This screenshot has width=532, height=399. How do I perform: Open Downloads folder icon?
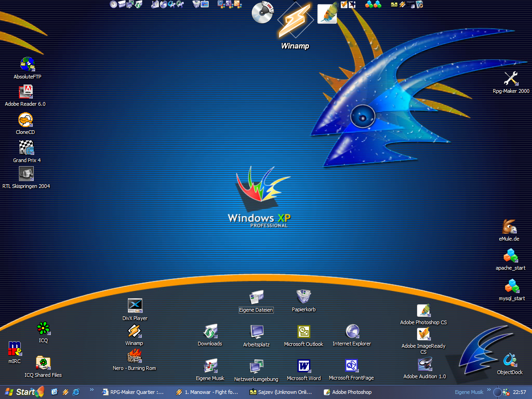click(x=211, y=332)
